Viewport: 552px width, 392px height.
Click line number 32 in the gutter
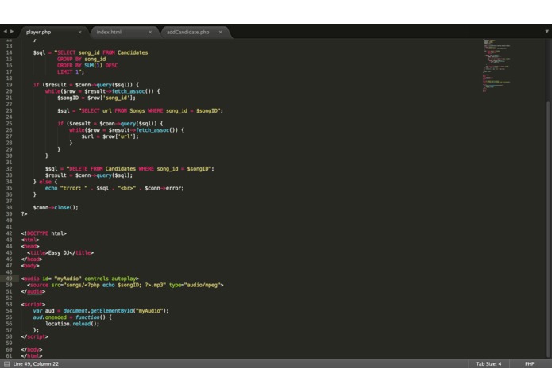(x=9, y=169)
